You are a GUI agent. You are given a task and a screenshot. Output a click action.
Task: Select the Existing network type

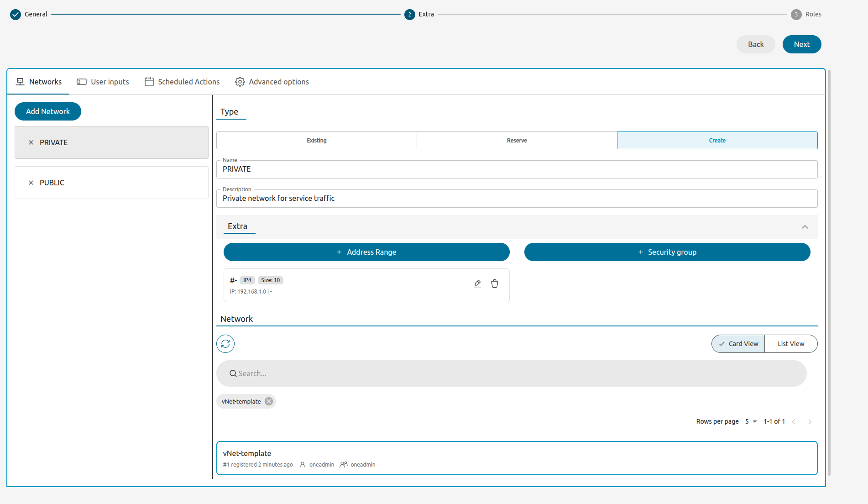click(x=316, y=140)
